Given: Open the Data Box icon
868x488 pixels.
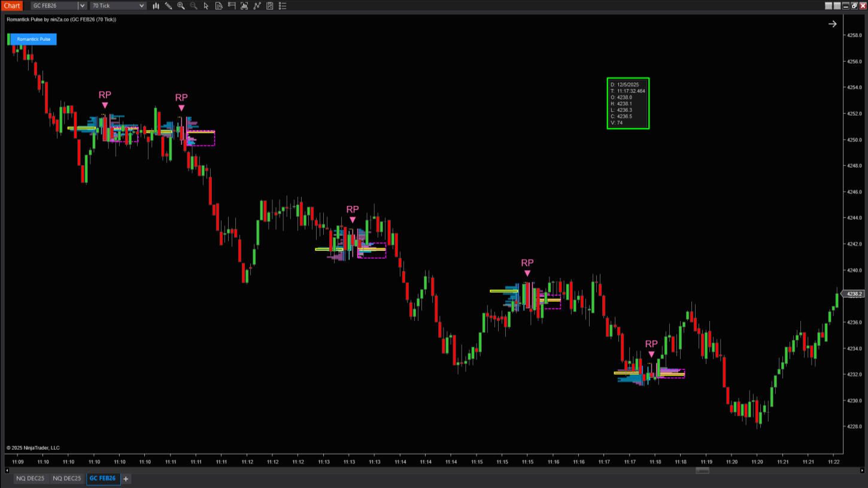Looking at the screenshot, I should tap(219, 6).
